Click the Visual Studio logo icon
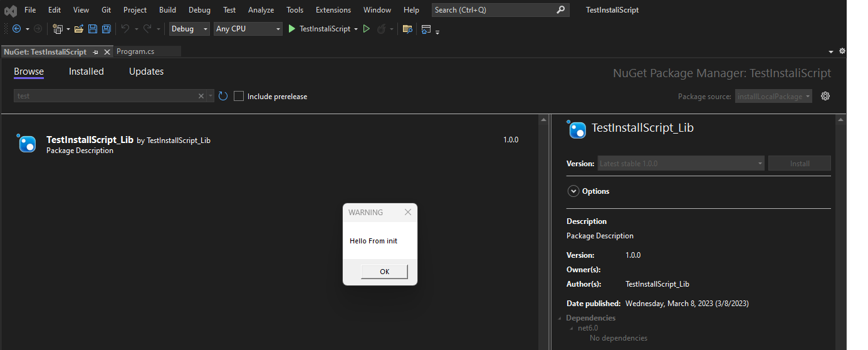The image size is (868, 350). [x=11, y=10]
